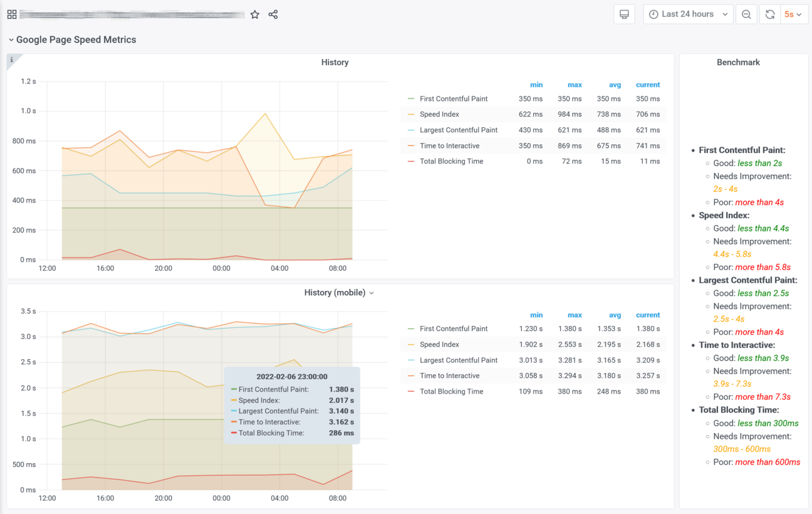
Task: Click the Benchmark panel title
Action: (x=738, y=62)
